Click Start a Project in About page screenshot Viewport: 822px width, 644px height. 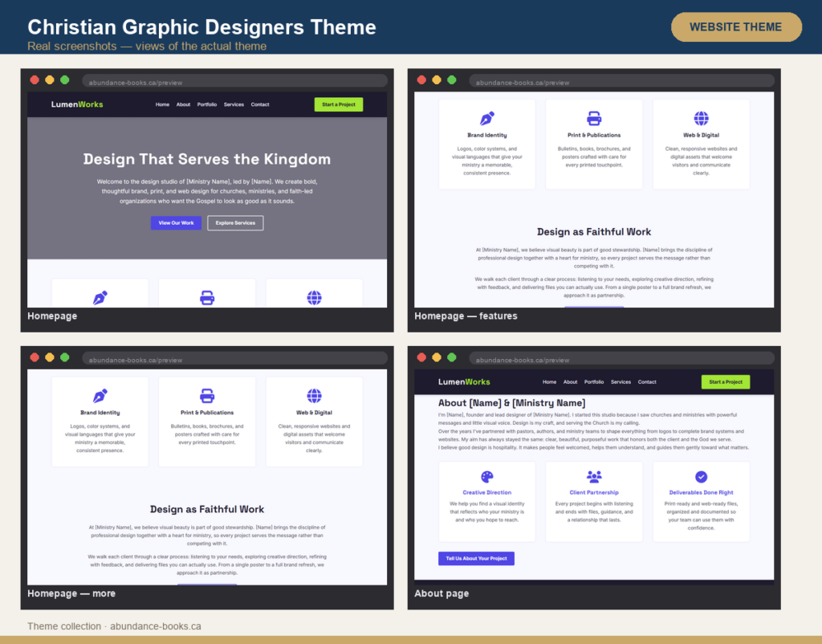click(x=726, y=381)
